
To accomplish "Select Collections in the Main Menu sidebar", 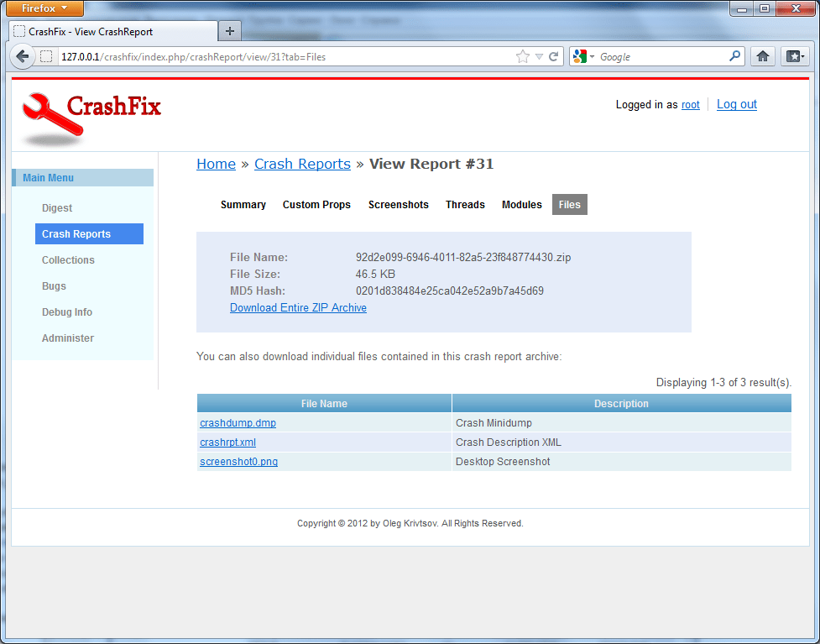I will 68,260.
